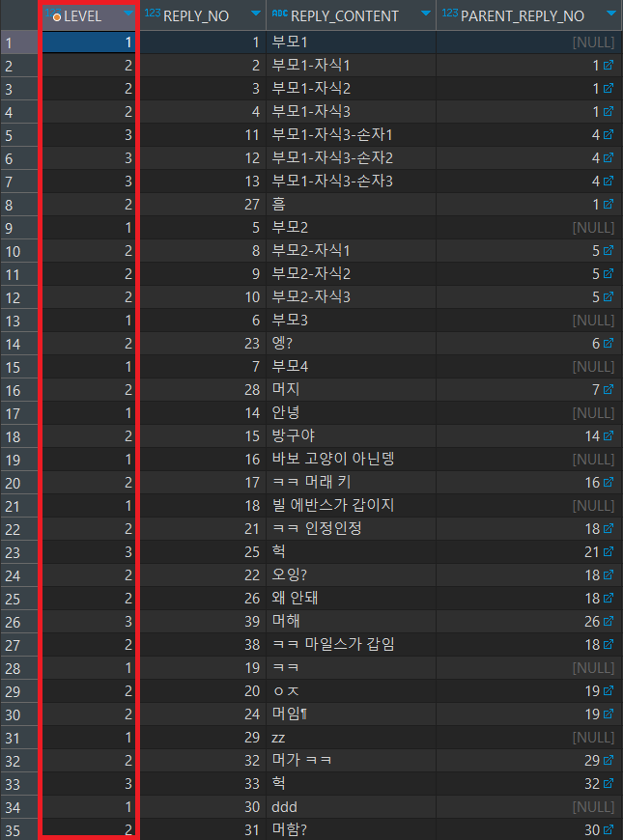This screenshot has width=623, height=840.
Task: Select REPLY_NO cell with value 19
Action: [x=203, y=667]
